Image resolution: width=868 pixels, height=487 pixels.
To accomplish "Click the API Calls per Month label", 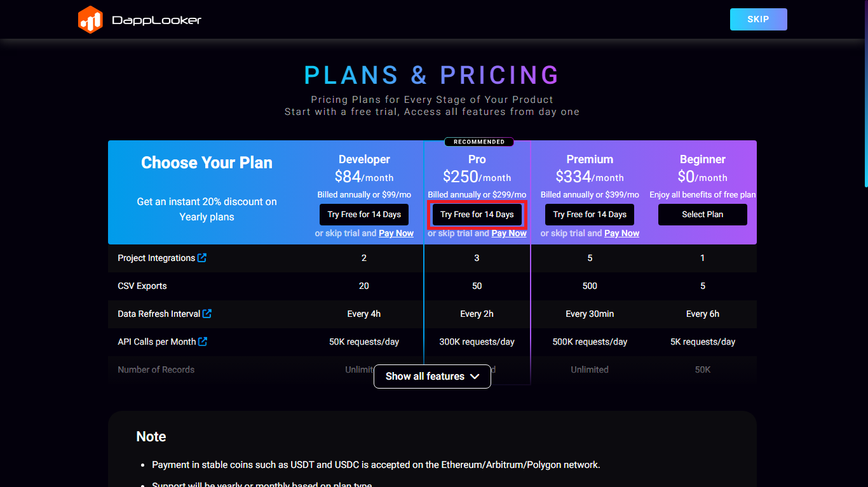I will pyautogui.click(x=156, y=342).
